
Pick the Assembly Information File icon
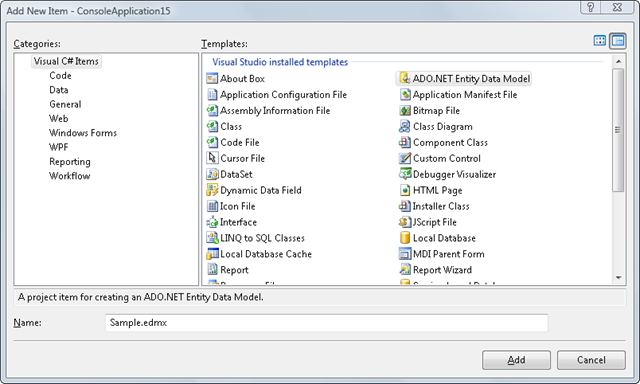point(212,110)
